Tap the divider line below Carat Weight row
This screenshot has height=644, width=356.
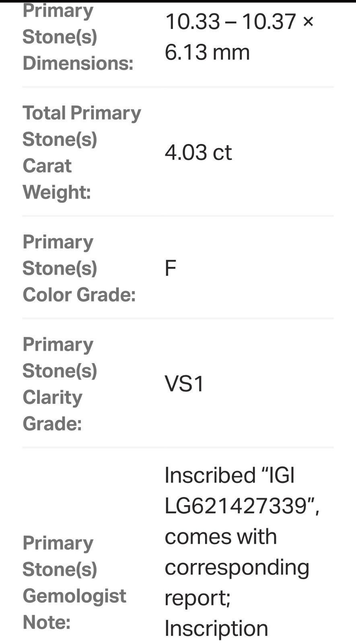point(178,216)
